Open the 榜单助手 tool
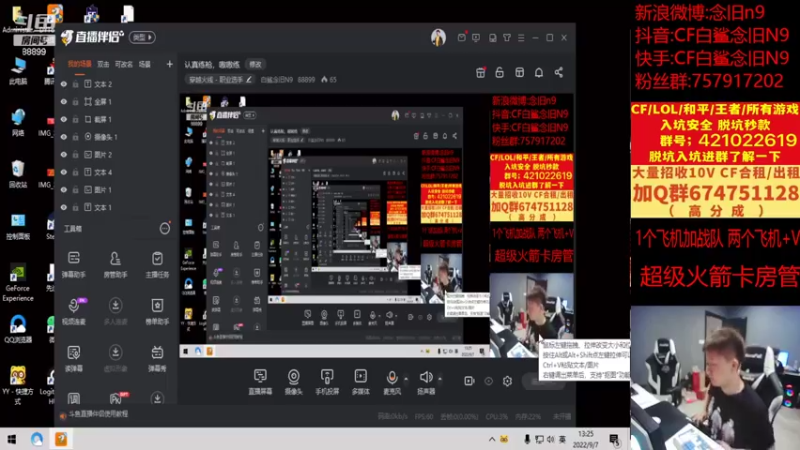This screenshot has width=800, height=450. [157, 311]
